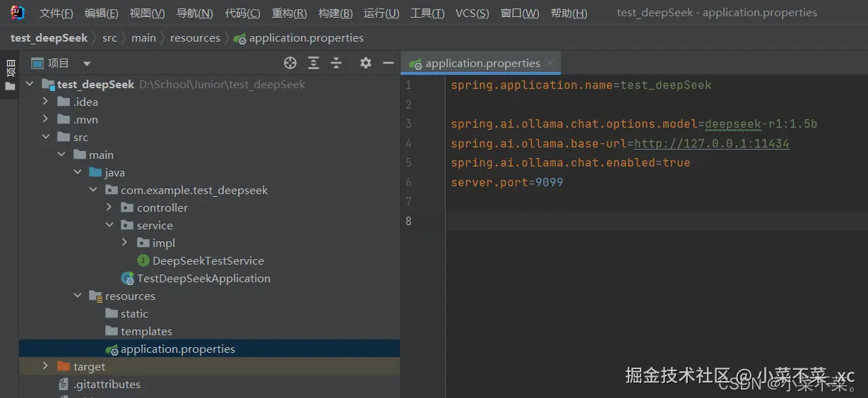This screenshot has width=868, height=398.
Task: Collapse the test_deepSeek root node
Action: pos(30,85)
